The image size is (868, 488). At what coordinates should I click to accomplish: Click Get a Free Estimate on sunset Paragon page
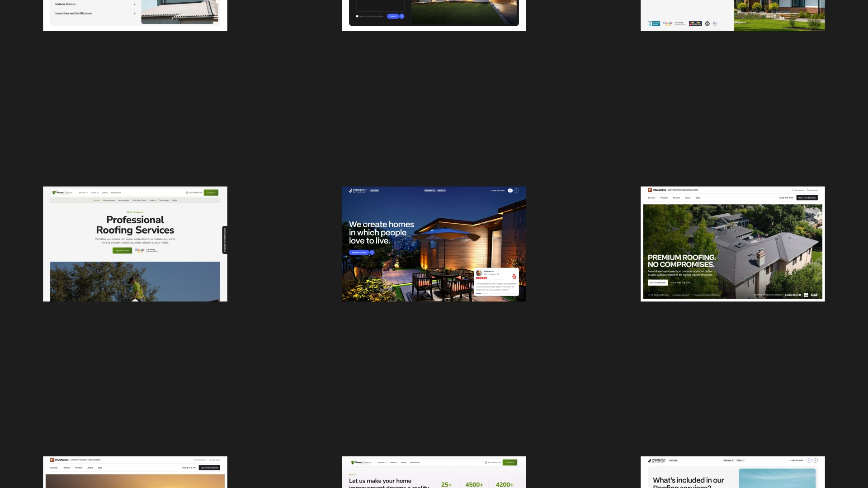coord(209,468)
